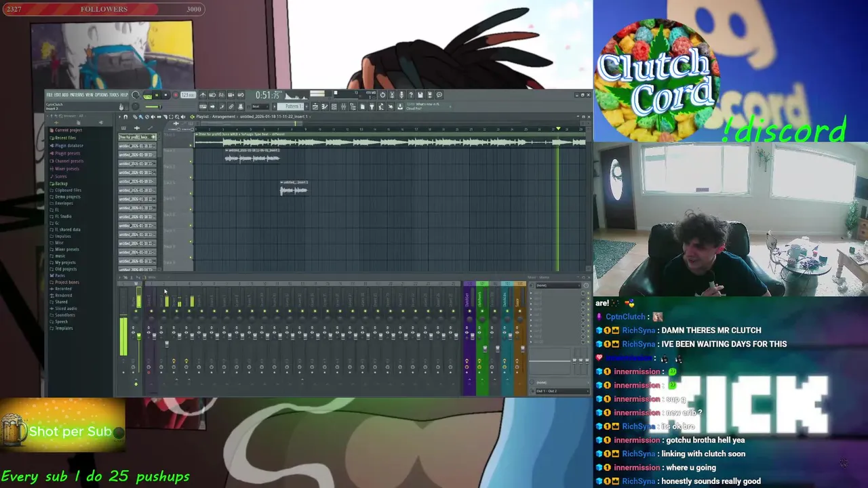Open the Pattern 1 selector dropdown
This screenshot has height=488, width=868.
point(290,106)
